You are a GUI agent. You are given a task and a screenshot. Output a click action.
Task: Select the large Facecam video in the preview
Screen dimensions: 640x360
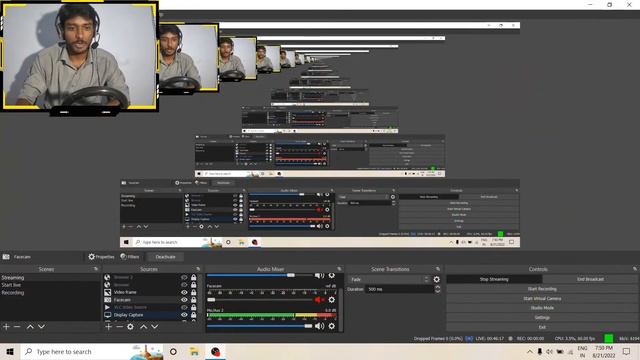point(80,57)
